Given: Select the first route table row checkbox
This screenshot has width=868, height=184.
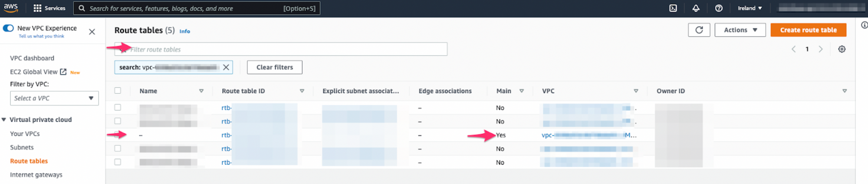Looking at the screenshot, I should click(118, 107).
